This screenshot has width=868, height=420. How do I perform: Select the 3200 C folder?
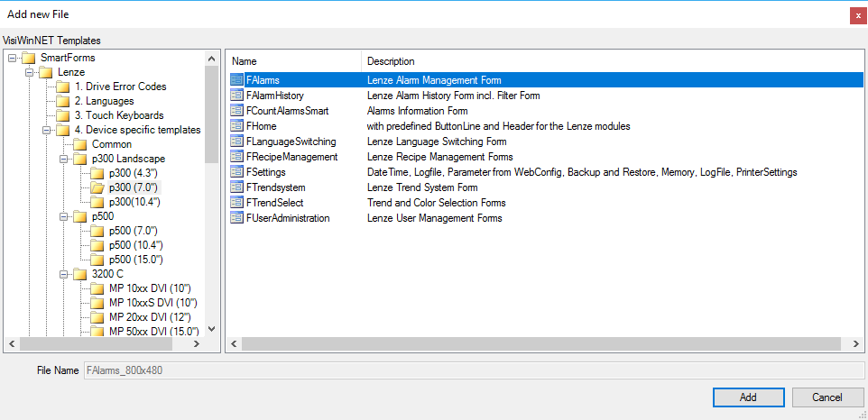pyautogui.click(x=107, y=274)
